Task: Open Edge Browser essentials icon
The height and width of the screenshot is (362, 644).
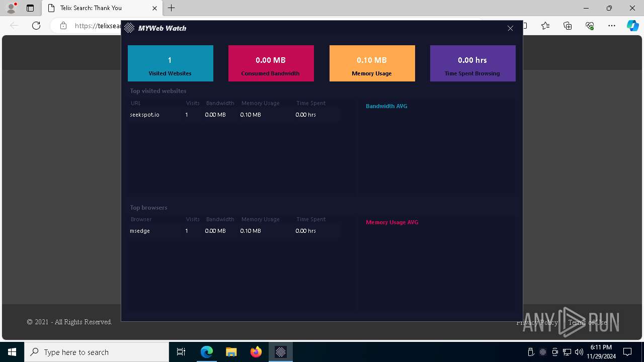Action: tap(590, 26)
